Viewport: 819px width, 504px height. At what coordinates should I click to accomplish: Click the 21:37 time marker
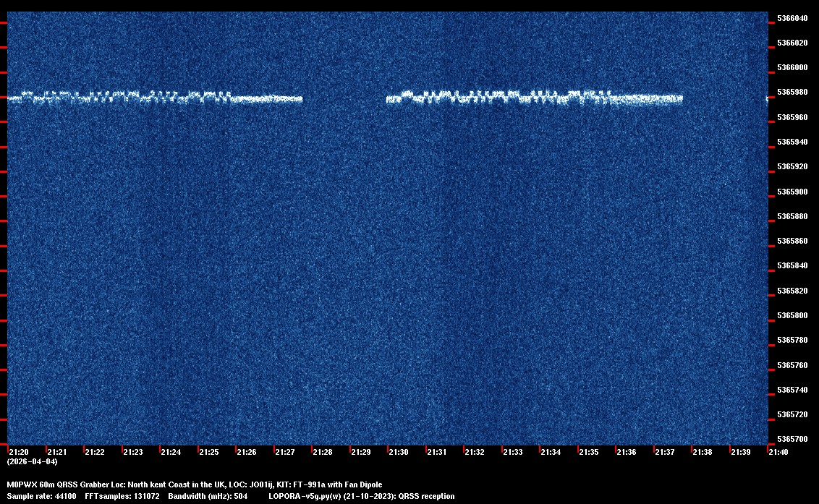pos(664,452)
